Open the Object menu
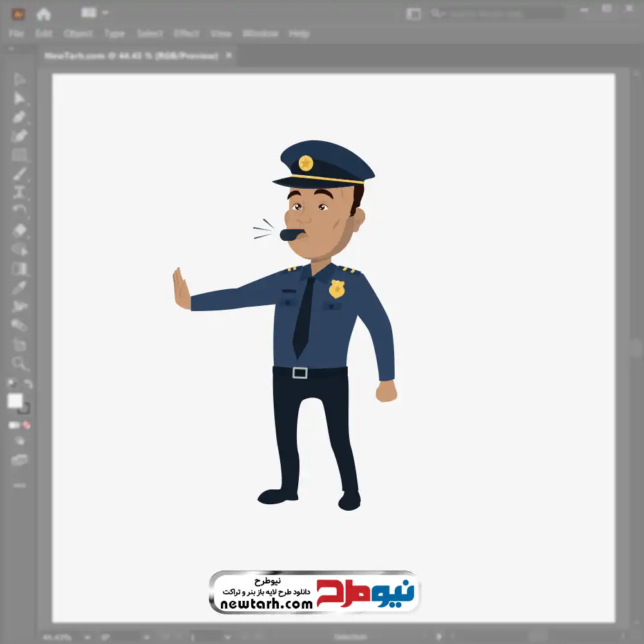 (78, 33)
